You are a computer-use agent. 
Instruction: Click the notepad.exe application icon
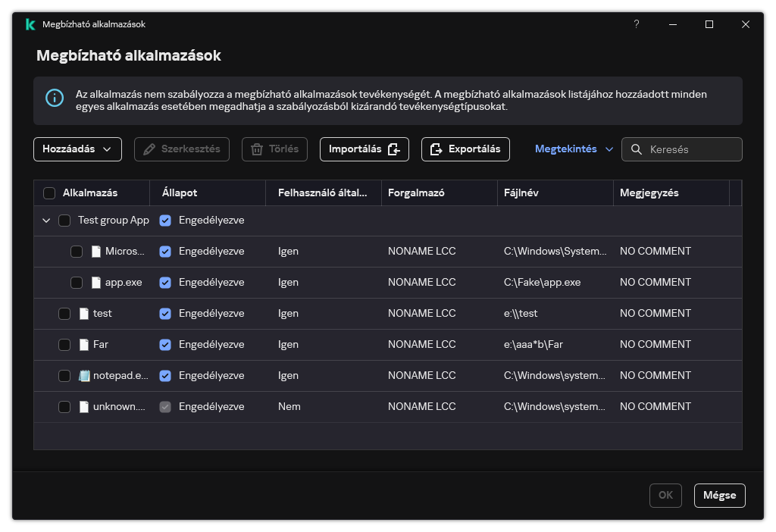pyautogui.click(x=84, y=375)
